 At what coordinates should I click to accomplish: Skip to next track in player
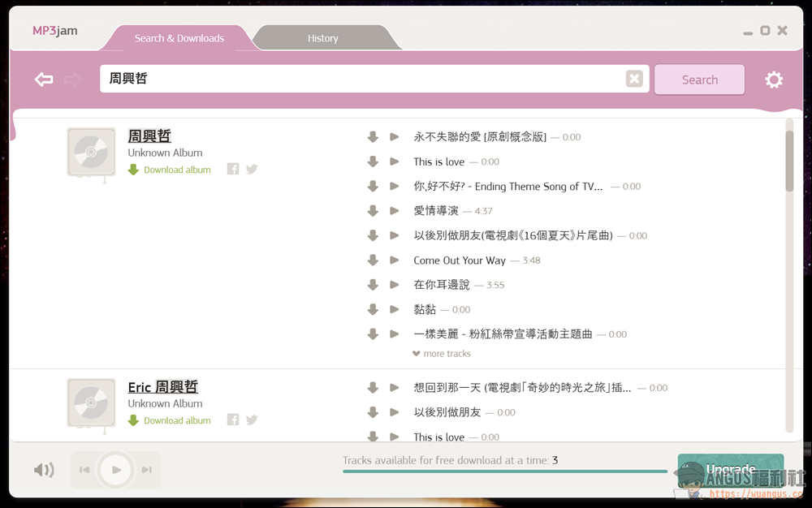[147, 470]
